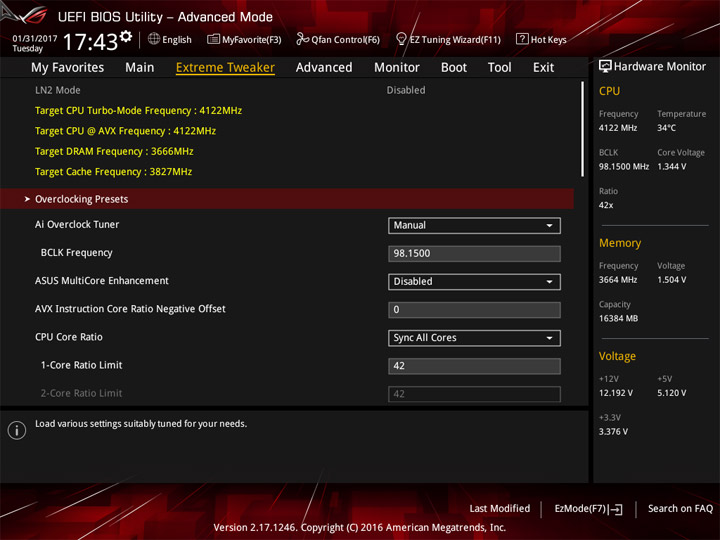Click Target CPU Turbo-Mode Frequency text

[138, 110]
